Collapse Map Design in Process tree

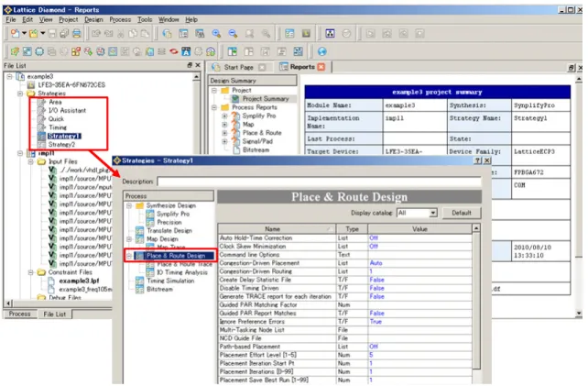point(129,239)
